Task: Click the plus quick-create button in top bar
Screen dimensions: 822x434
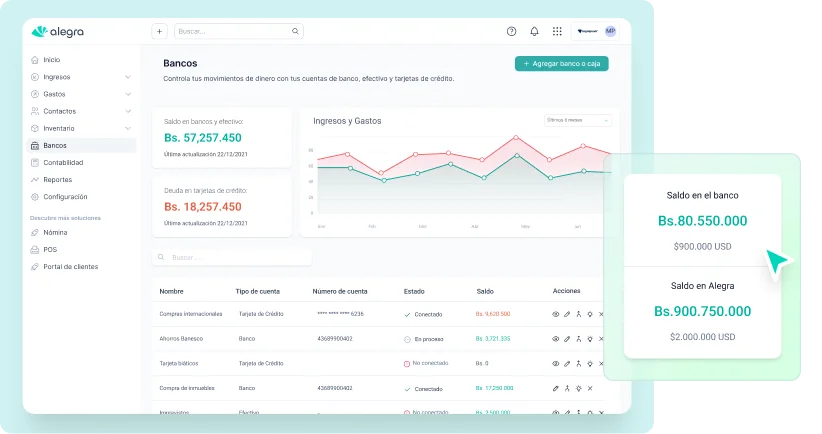Action: (x=159, y=31)
